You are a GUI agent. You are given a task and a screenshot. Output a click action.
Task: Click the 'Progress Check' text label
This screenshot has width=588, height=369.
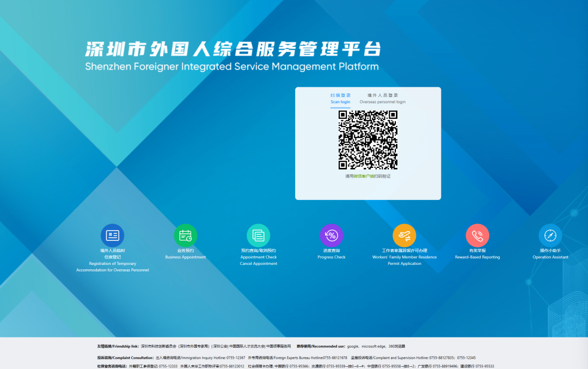(332, 257)
